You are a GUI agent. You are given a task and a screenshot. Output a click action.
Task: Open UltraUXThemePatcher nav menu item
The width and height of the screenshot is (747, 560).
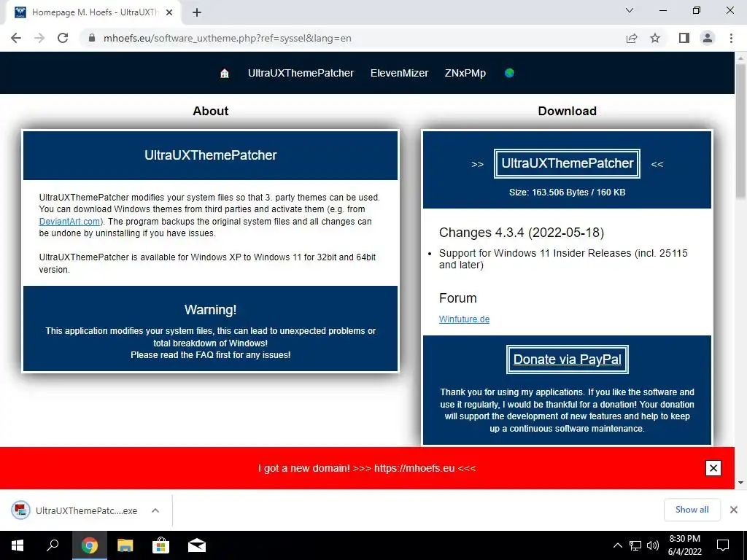click(301, 74)
